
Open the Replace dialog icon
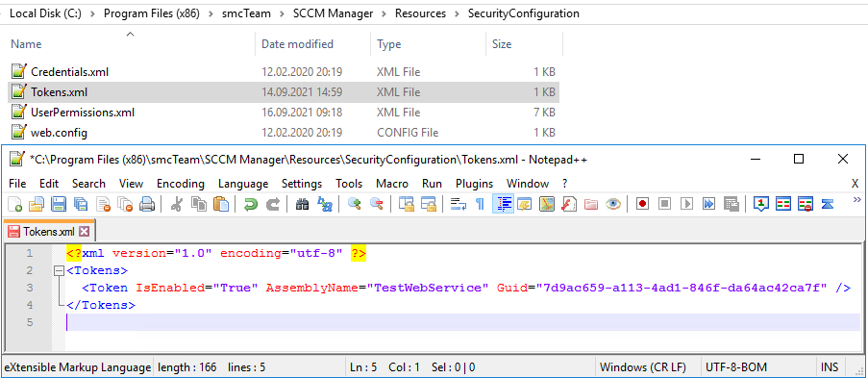pos(324,204)
